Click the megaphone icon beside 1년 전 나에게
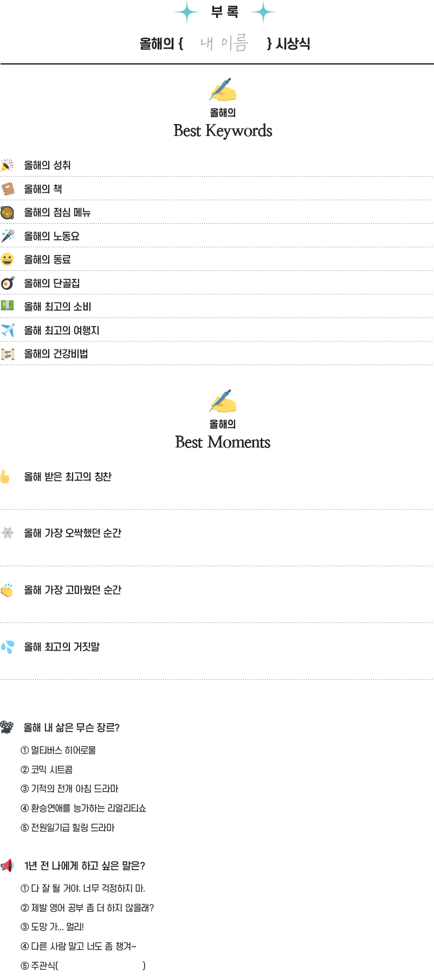This screenshot has height=980, width=434. [x=7, y=865]
